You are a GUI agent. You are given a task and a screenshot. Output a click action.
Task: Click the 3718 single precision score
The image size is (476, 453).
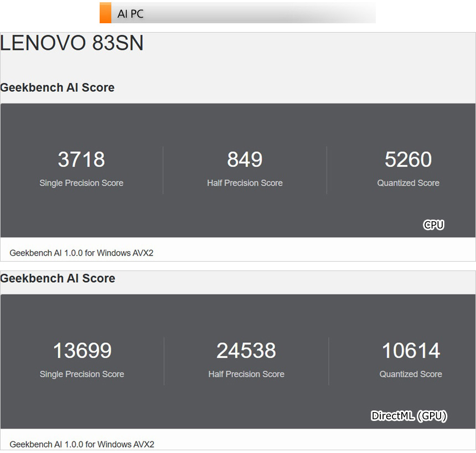click(81, 159)
